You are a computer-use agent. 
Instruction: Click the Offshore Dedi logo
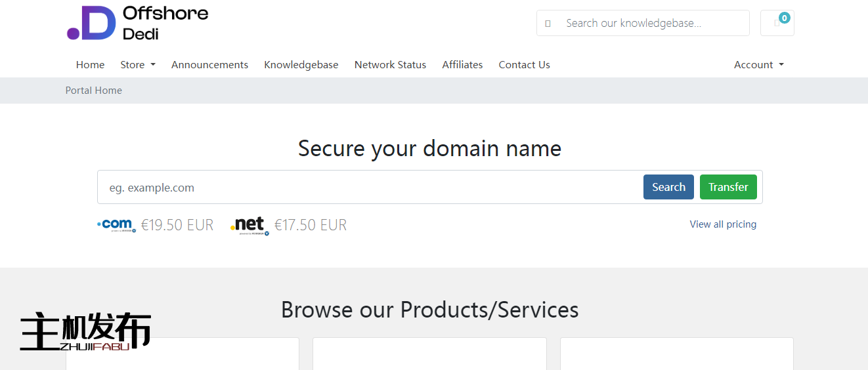138,23
